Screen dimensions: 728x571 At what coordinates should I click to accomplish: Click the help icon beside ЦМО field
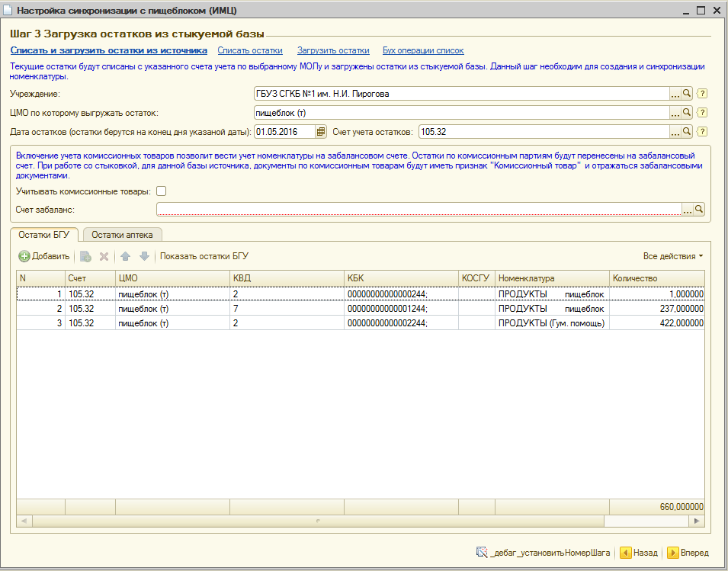(703, 113)
